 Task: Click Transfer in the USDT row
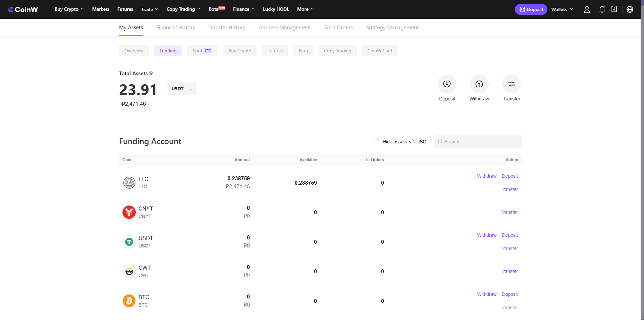(x=509, y=248)
